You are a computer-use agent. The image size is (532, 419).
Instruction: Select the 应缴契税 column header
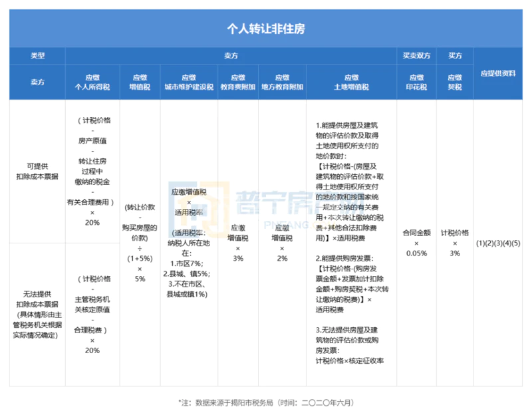click(x=455, y=82)
